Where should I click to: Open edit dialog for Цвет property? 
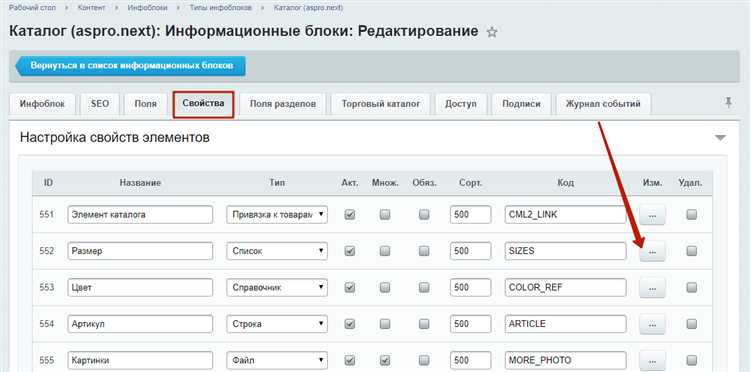click(x=652, y=287)
